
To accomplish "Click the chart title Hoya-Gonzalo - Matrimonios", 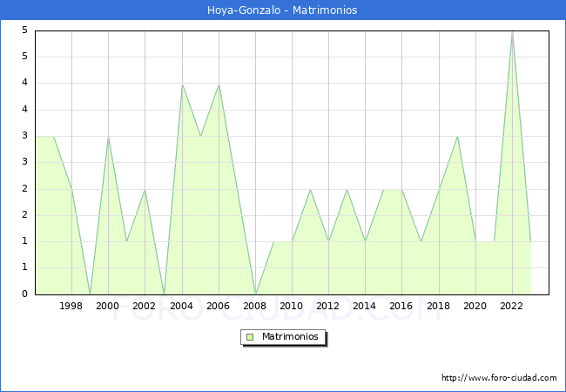I will (282, 10).
